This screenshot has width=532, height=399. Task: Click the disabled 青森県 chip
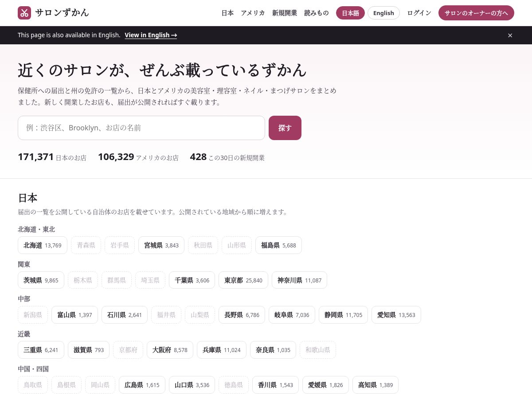coord(86,245)
